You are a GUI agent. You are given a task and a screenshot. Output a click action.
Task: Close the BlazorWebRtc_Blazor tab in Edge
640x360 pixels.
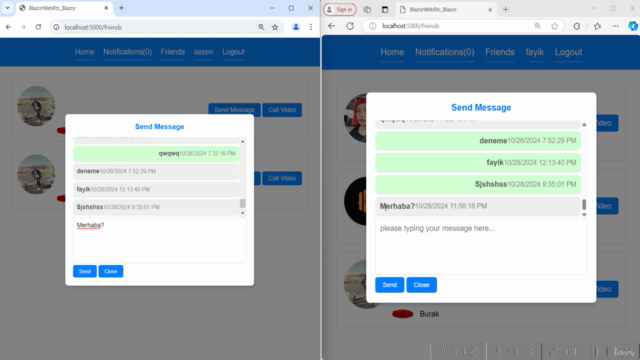point(490,9)
